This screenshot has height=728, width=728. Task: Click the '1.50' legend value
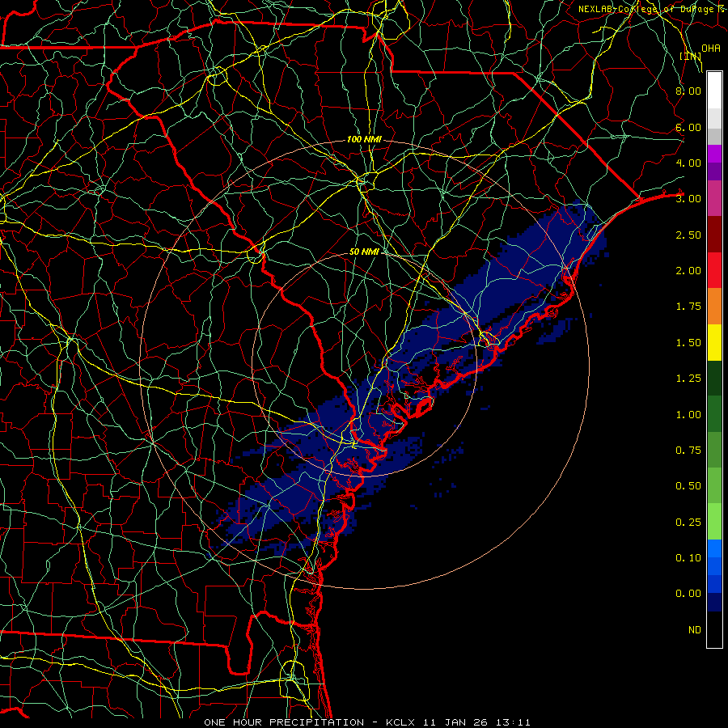tap(688, 343)
